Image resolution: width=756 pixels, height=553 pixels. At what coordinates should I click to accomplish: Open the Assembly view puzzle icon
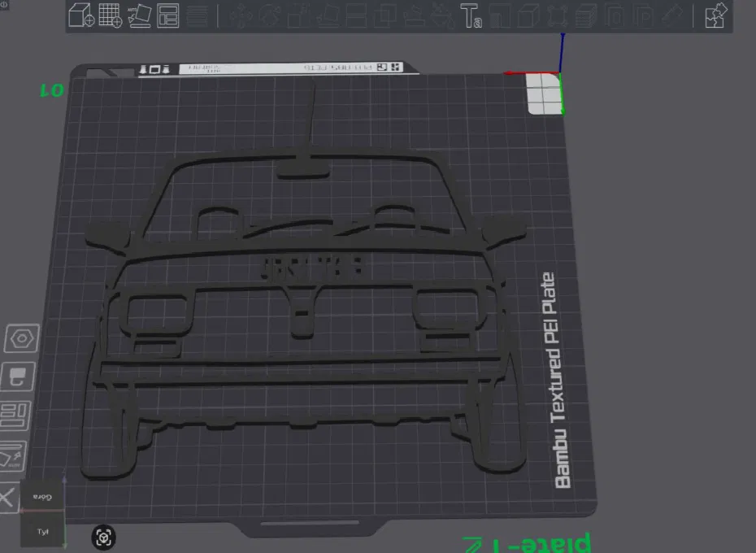pyautogui.click(x=715, y=15)
